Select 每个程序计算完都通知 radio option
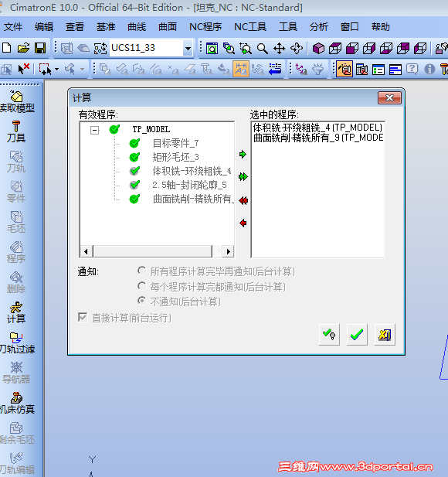Viewport: 448px width, 477px height. (141, 286)
